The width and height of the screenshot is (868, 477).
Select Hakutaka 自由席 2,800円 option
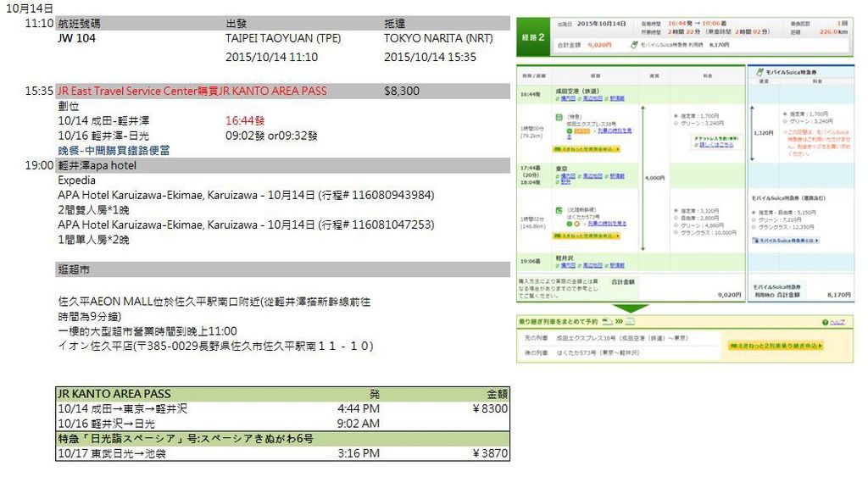tap(676, 218)
